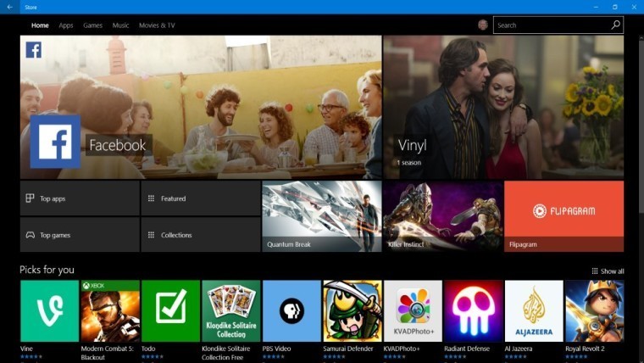Show all Picks for you
Screen dimensions: 644x363
pyautogui.click(x=608, y=271)
